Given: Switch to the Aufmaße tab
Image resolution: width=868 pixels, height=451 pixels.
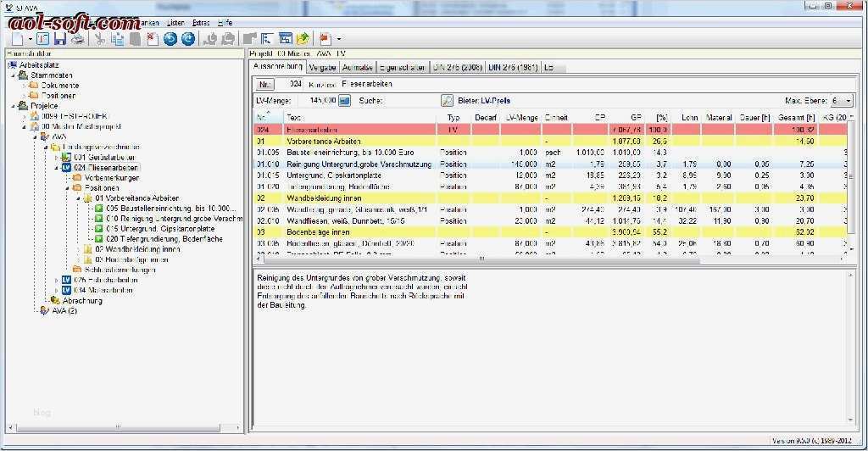Looking at the screenshot, I should pyautogui.click(x=357, y=68).
